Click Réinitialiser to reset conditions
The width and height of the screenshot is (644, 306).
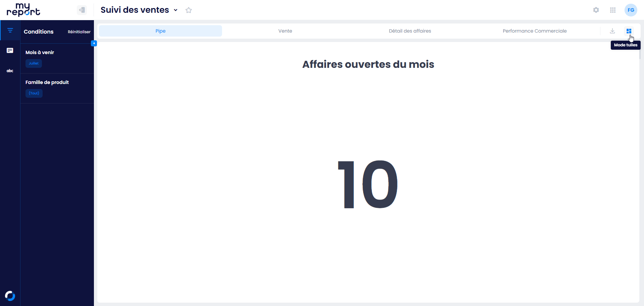coord(79,32)
